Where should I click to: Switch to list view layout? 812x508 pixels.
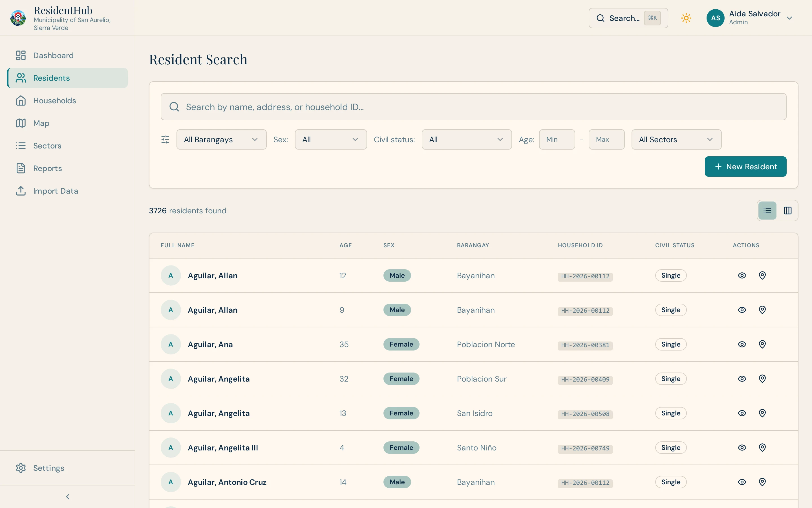[x=767, y=211]
